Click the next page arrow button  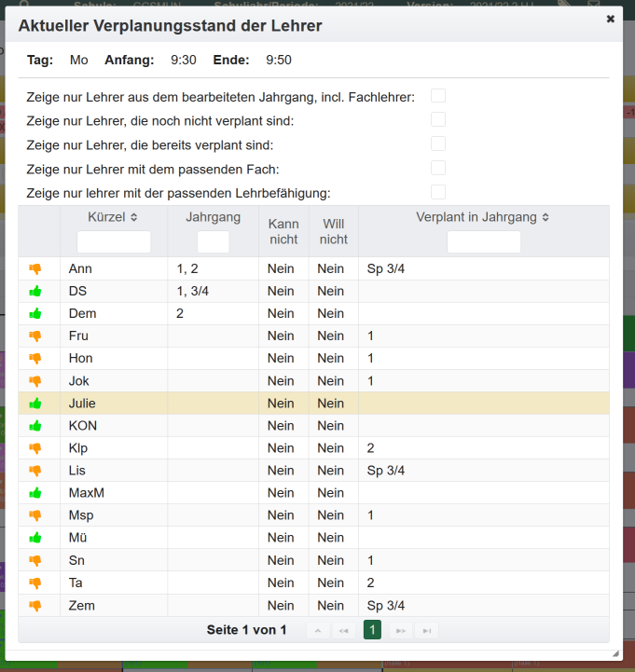point(401,631)
